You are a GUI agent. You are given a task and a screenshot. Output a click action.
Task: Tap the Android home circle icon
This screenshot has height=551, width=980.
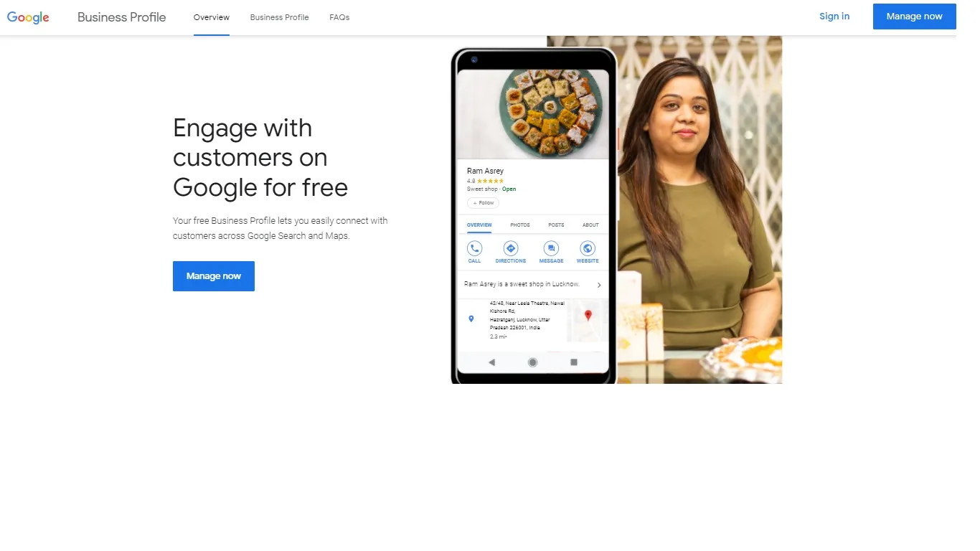(x=532, y=362)
